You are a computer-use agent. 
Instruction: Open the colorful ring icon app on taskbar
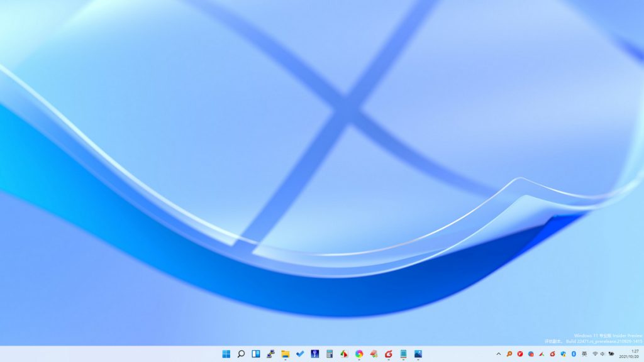359,354
